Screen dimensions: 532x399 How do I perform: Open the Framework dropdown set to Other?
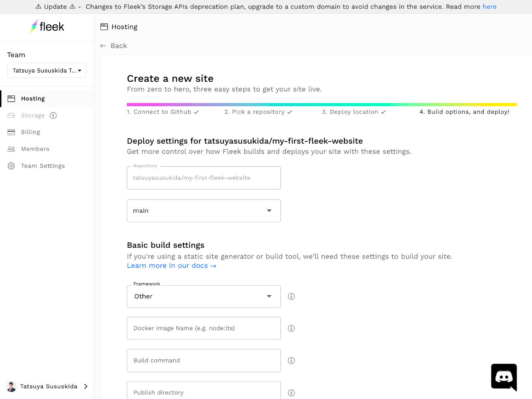[204, 296]
